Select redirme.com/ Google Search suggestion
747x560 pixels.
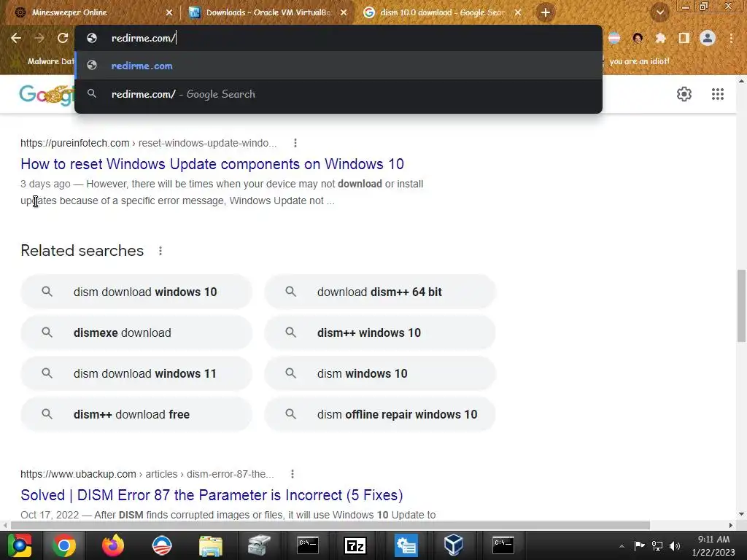pyautogui.click(x=338, y=94)
